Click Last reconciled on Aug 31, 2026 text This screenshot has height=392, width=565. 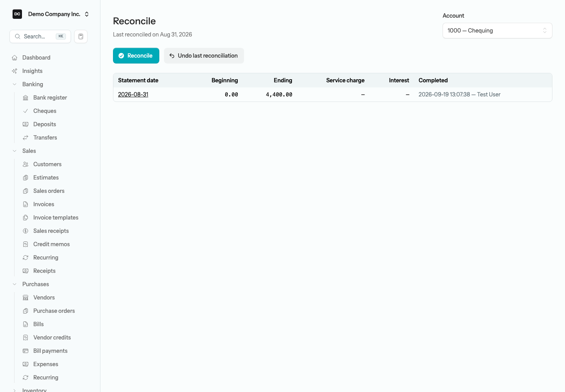[x=153, y=34]
